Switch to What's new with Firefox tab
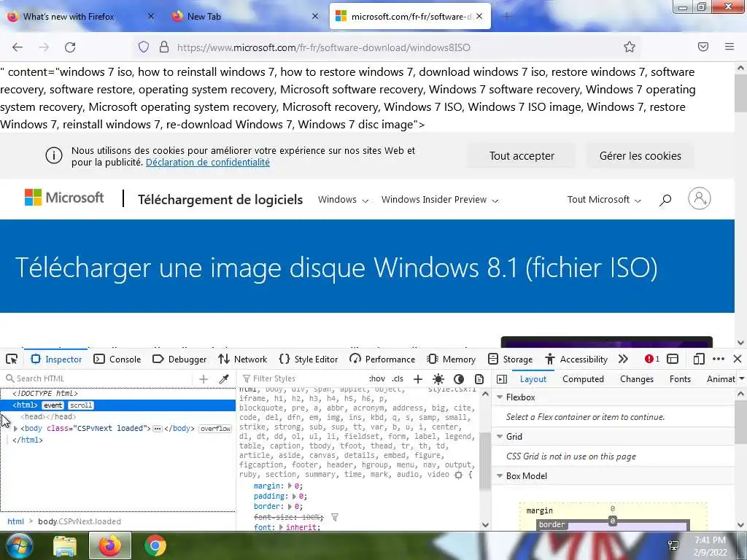This screenshot has width=747, height=560. (x=81, y=17)
